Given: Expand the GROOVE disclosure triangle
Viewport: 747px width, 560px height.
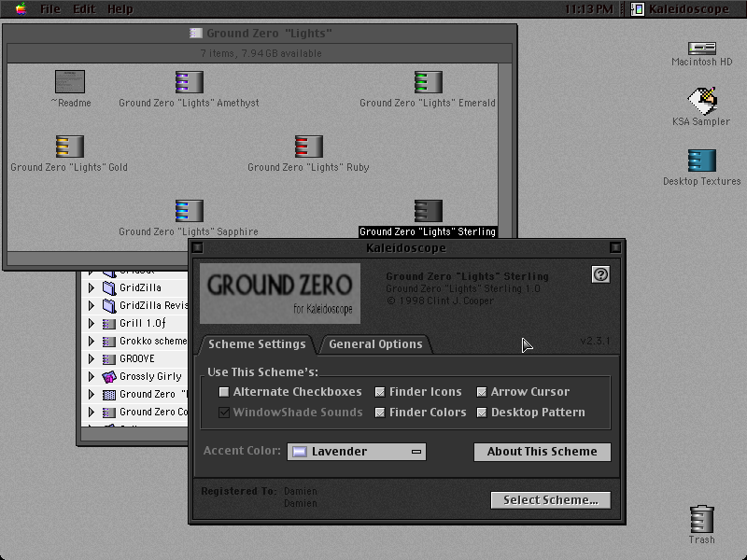Looking at the screenshot, I should 91,358.
